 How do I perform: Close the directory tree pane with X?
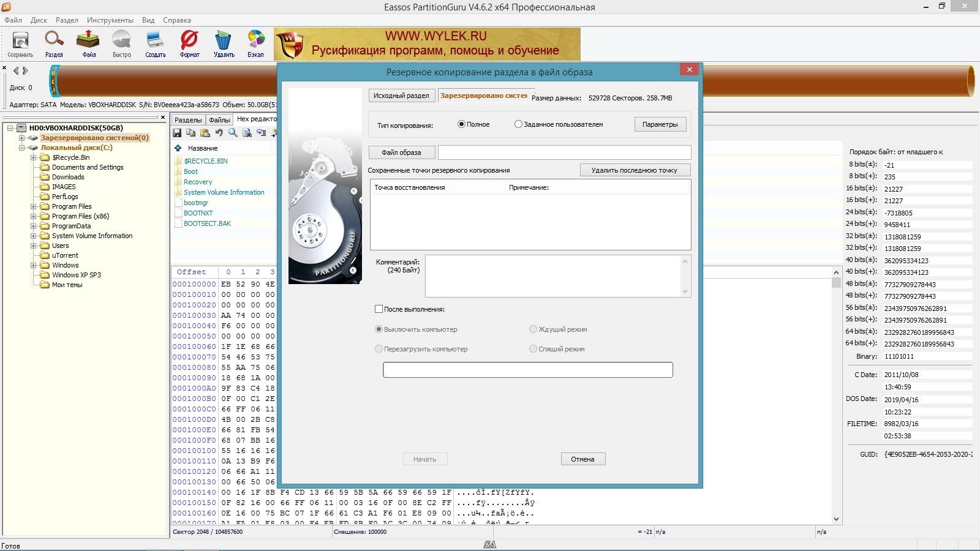[x=163, y=117]
